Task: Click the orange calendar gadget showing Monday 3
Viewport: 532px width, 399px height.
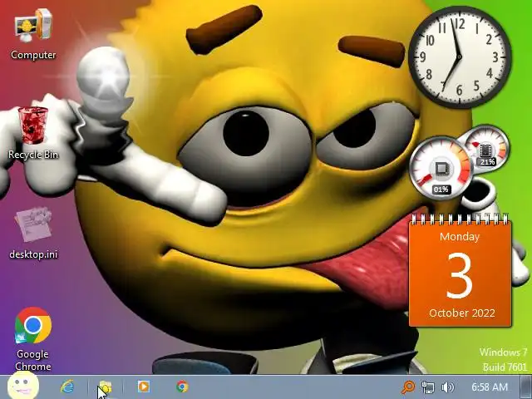Action: [x=461, y=270]
